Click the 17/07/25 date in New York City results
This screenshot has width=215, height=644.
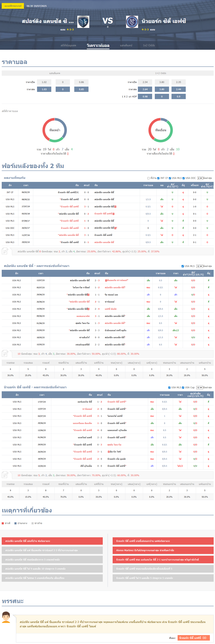pos(42,402)
